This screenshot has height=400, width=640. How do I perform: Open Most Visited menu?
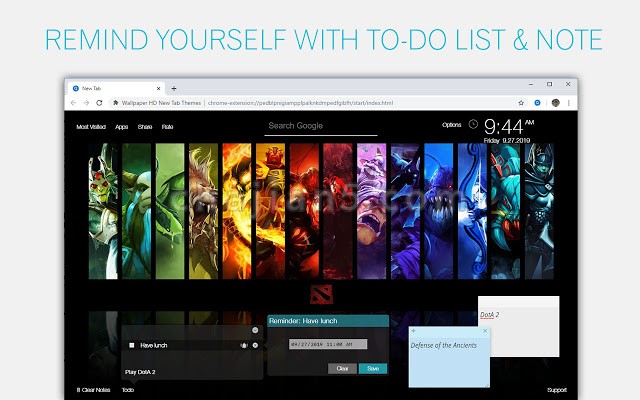tap(91, 127)
